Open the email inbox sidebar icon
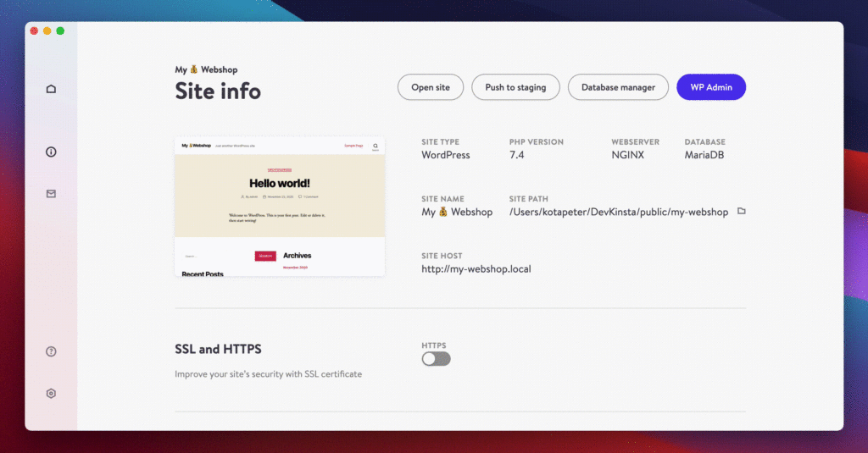 pos(51,194)
